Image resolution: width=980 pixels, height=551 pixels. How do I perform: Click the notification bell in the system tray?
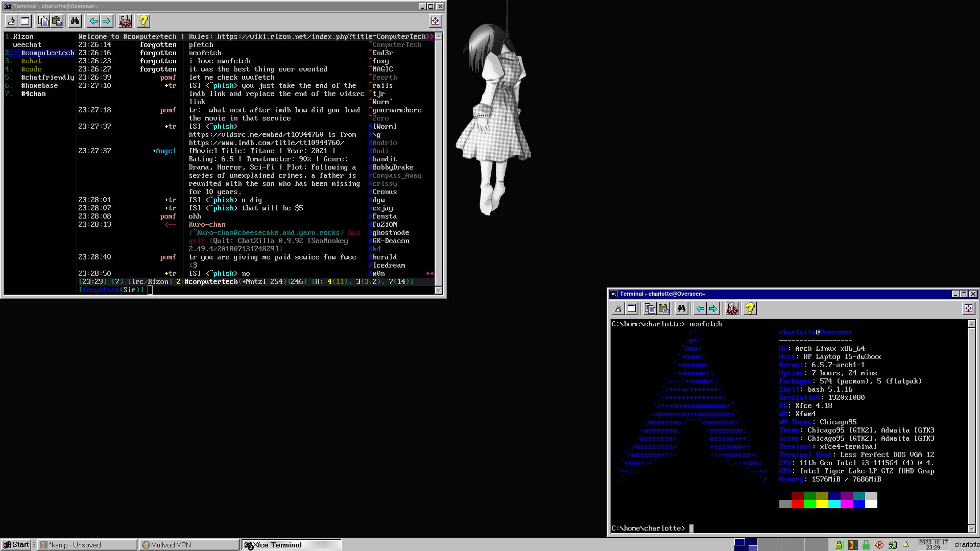coord(906,545)
